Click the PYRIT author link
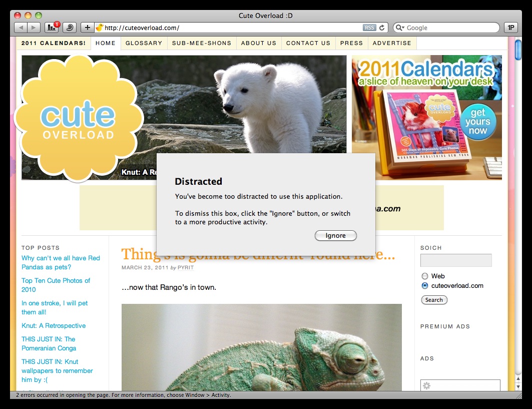 coord(186,267)
